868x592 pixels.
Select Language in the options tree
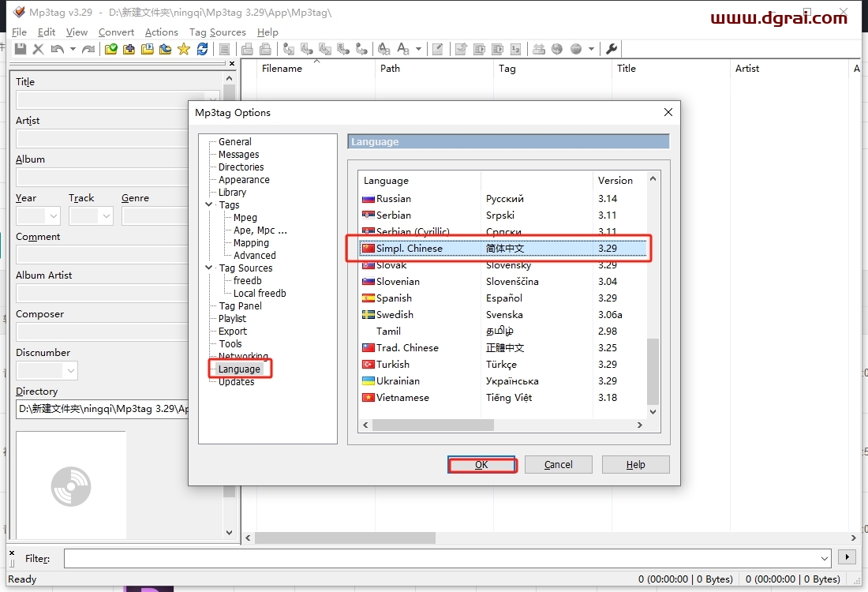pos(239,369)
